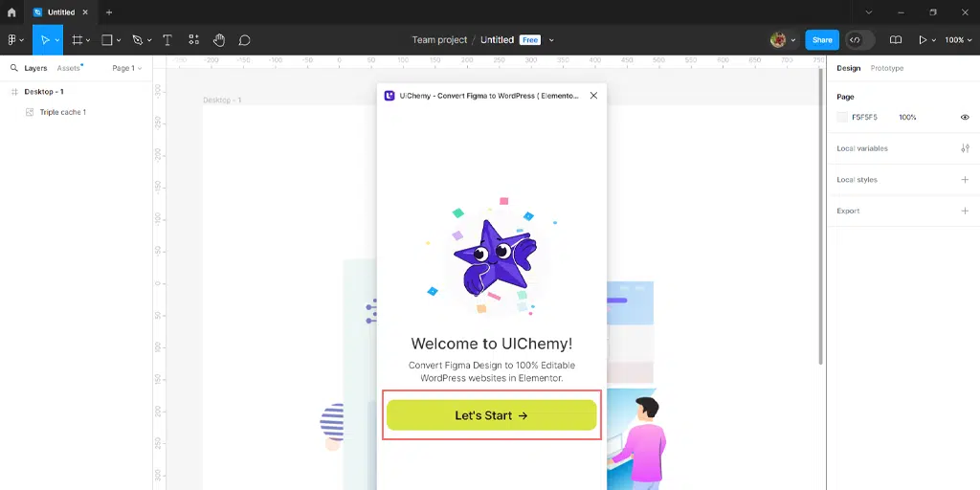
Task: Click the Share button
Action: click(x=822, y=40)
